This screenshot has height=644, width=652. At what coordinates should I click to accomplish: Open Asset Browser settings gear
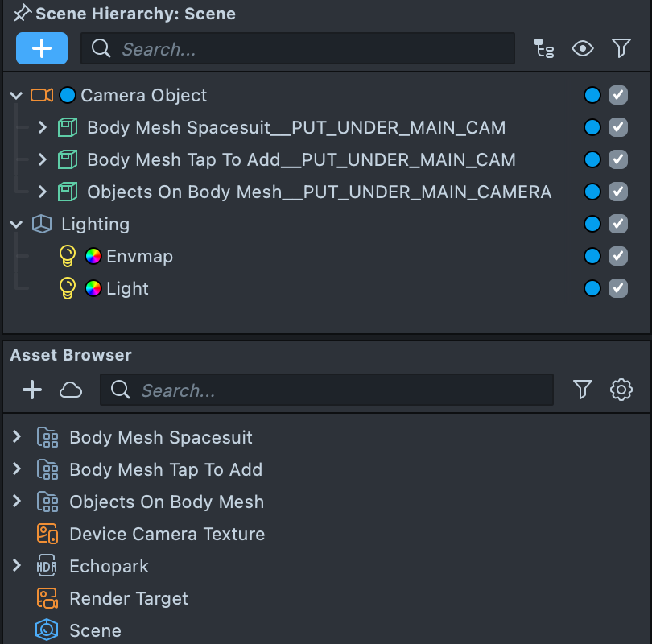[621, 390]
